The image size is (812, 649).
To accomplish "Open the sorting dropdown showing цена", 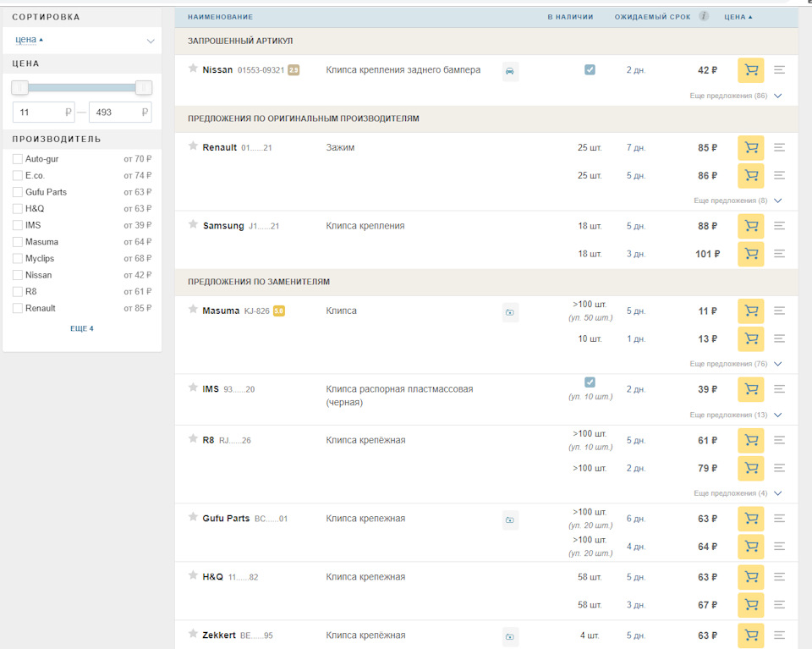I will tap(82, 41).
